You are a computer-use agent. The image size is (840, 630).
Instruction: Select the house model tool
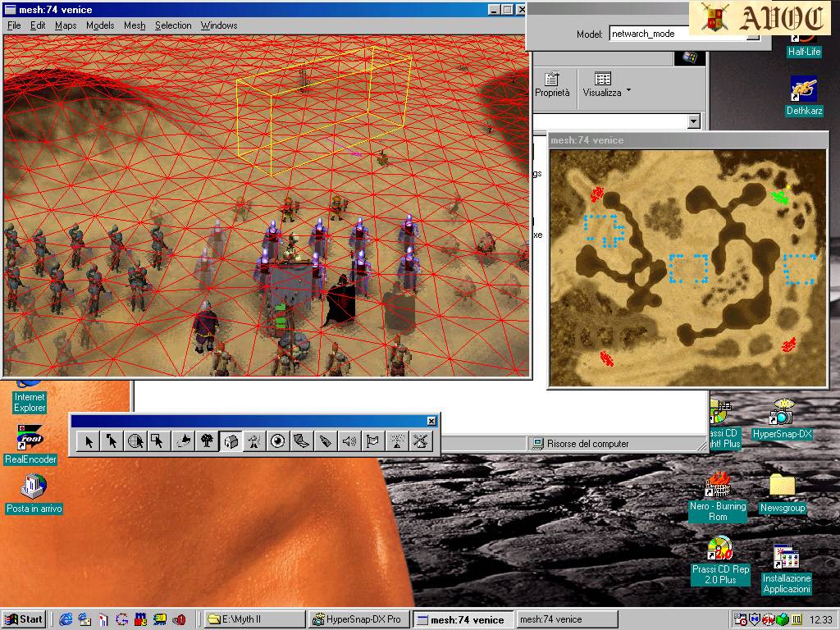231,441
